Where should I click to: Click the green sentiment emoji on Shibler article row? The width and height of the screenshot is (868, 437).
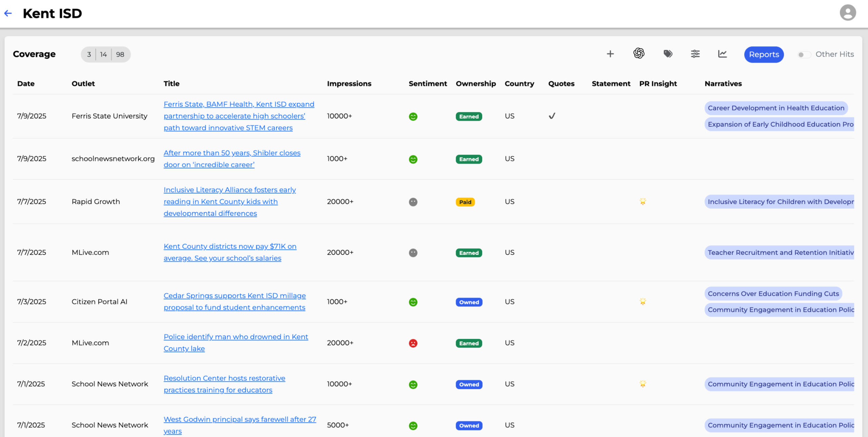tap(413, 159)
